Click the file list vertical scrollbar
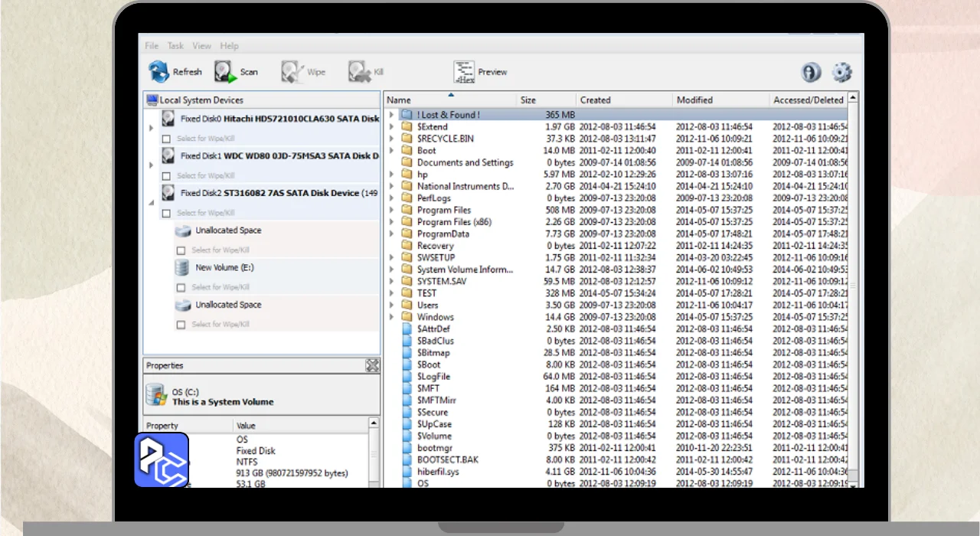This screenshot has width=980, height=536. pos(853,285)
